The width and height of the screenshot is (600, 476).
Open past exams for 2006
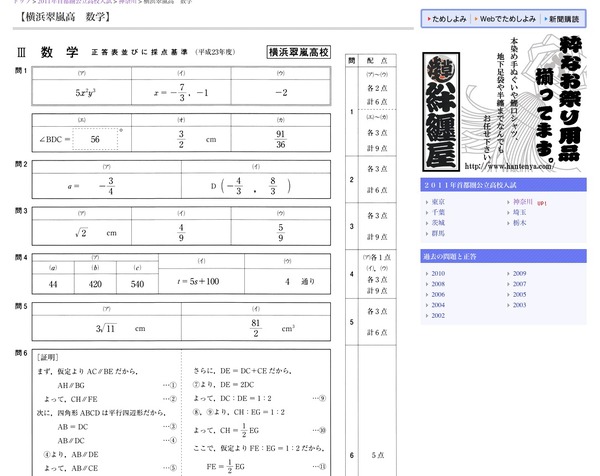point(438,294)
